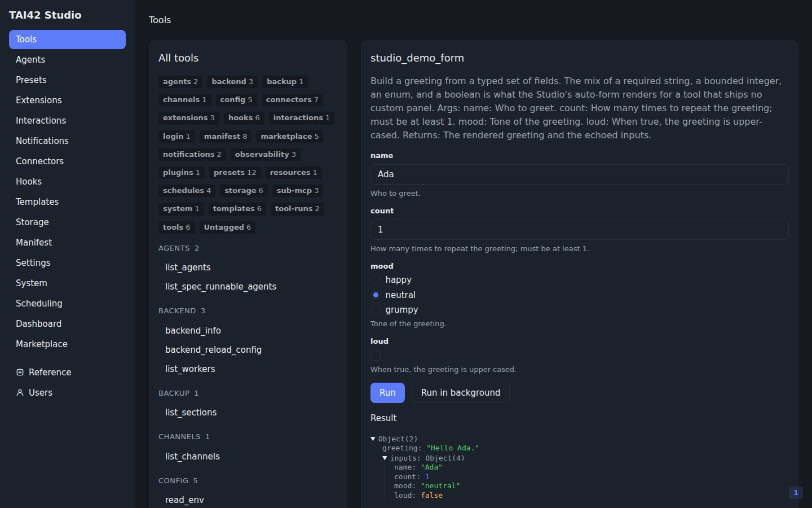Click Run in background button
Image resolution: width=812 pixels, height=508 pixels.
coord(461,393)
